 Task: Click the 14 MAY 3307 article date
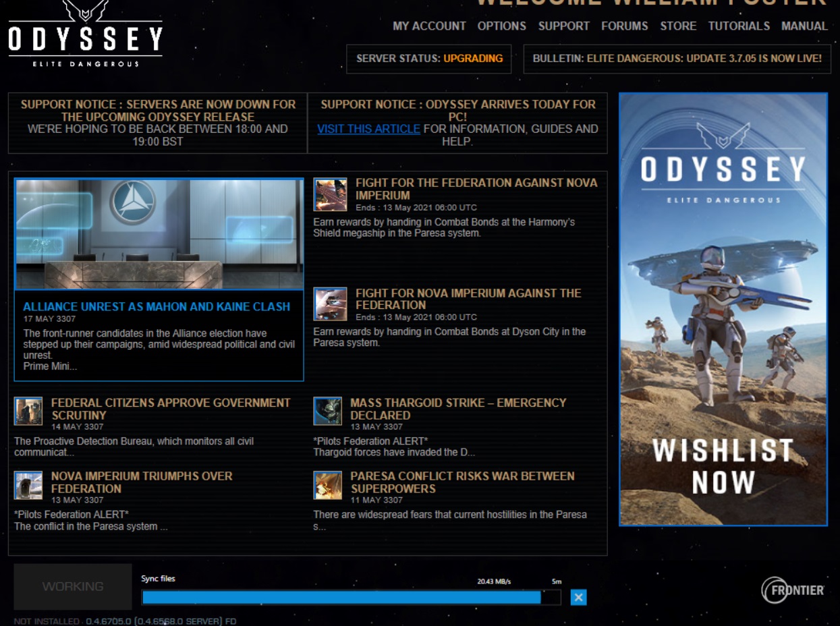(78, 427)
